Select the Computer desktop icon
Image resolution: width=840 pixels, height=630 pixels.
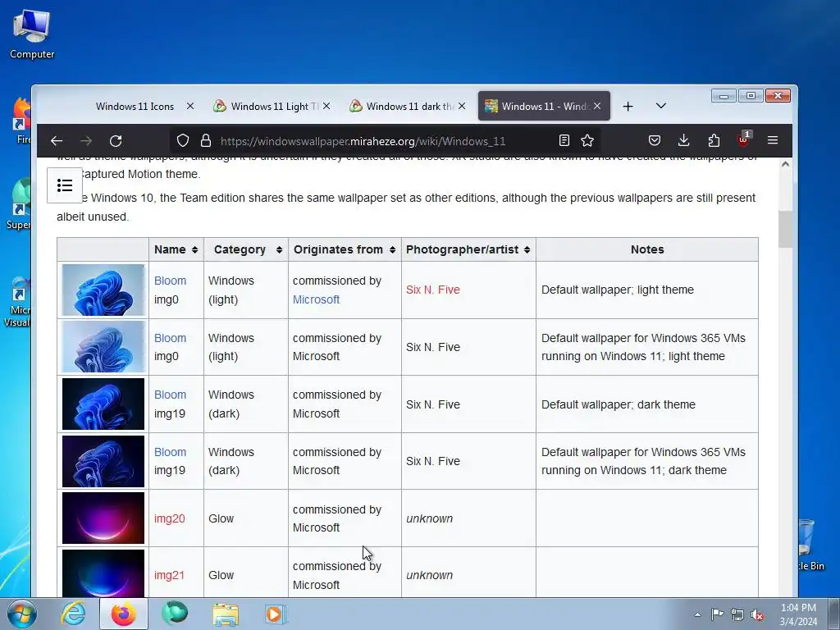32,34
